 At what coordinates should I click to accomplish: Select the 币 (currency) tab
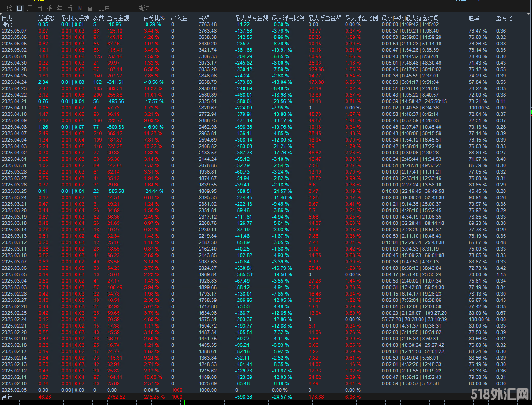pyautogui.click(x=70, y=8)
